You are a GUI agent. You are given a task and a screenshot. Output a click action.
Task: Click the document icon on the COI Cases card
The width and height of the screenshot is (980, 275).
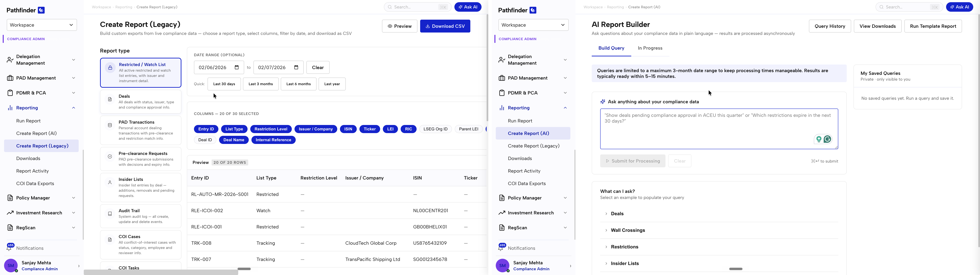click(x=110, y=240)
